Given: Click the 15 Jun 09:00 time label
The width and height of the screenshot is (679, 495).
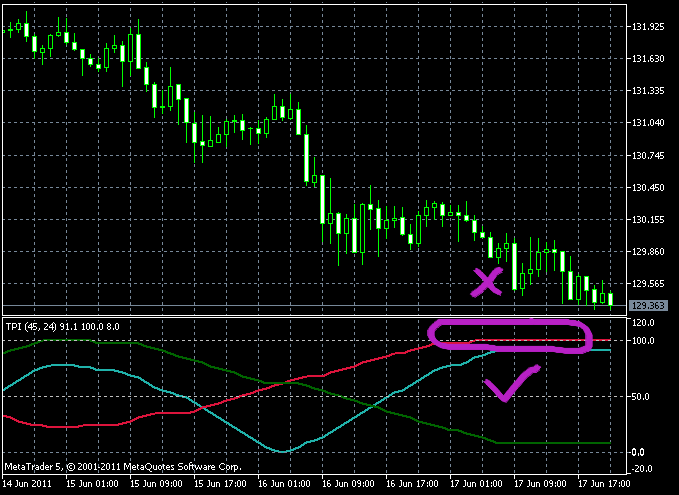Looking at the screenshot, I should pos(156,483).
